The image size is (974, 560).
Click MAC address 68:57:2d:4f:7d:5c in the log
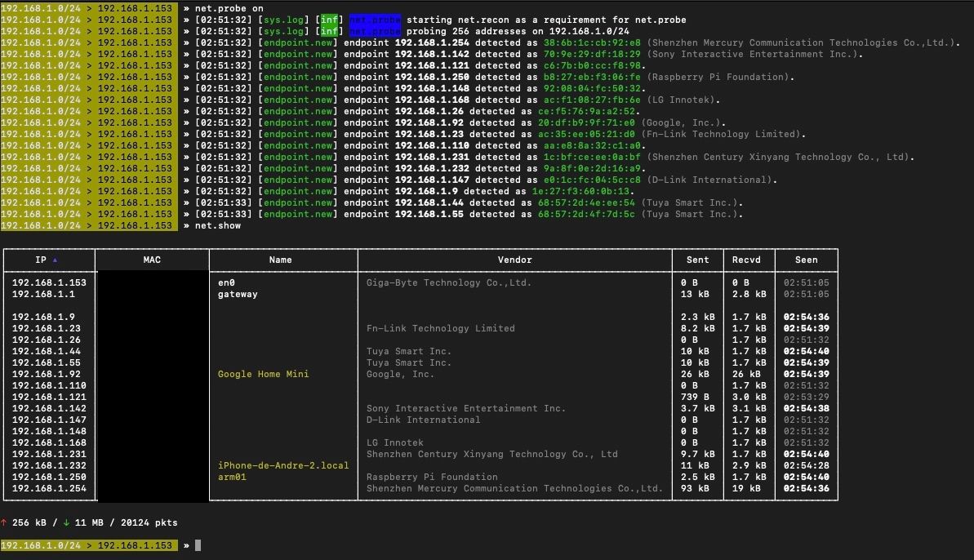point(586,214)
